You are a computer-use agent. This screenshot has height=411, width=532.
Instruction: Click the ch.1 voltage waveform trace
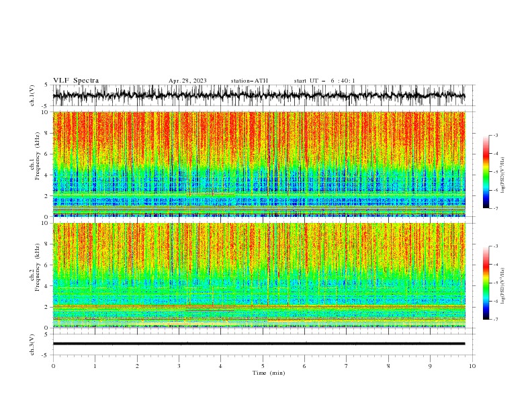(259, 95)
